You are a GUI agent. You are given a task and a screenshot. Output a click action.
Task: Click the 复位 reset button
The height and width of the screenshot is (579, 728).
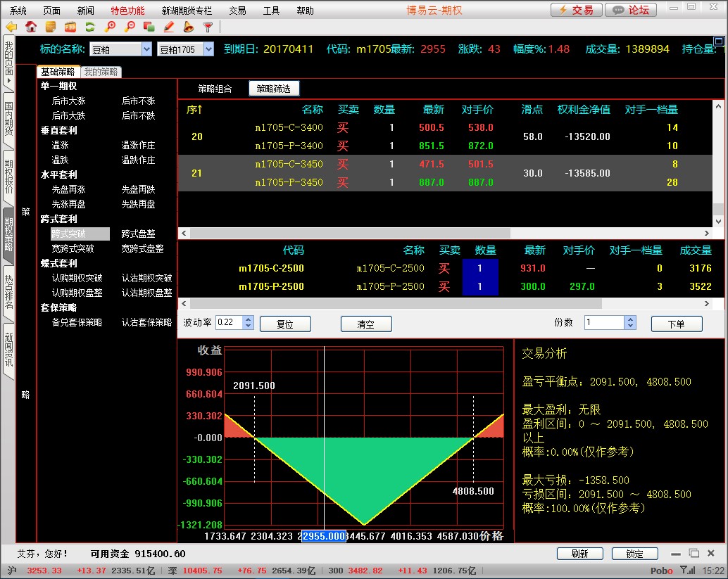point(285,324)
